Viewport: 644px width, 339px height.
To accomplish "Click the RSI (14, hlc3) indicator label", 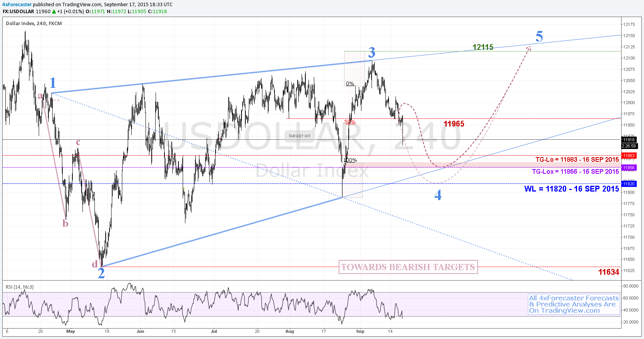I will pos(19,287).
